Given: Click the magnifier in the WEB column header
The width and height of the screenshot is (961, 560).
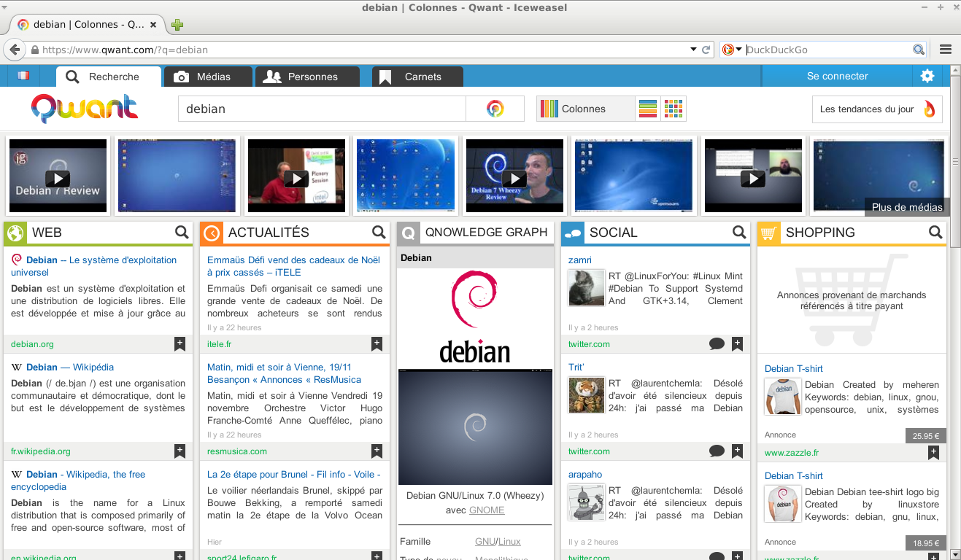Looking at the screenshot, I should point(182,233).
